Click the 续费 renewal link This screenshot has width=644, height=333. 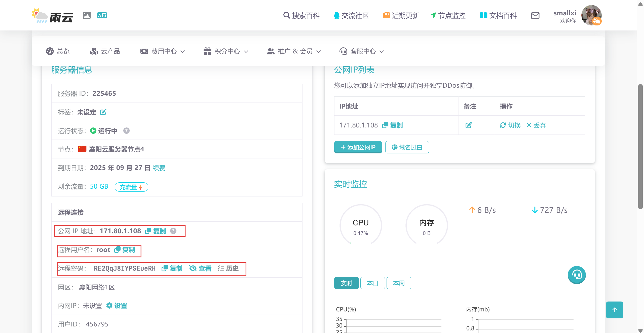click(x=159, y=168)
